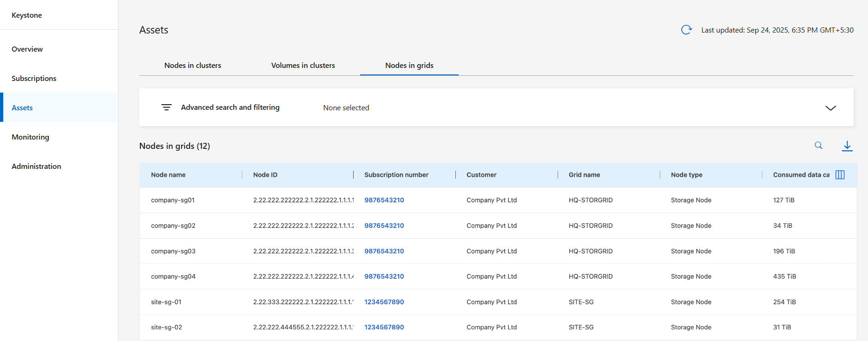Click the filter lines icon
The width and height of the screenshot is (868, 341).
[x=166, y=107]
